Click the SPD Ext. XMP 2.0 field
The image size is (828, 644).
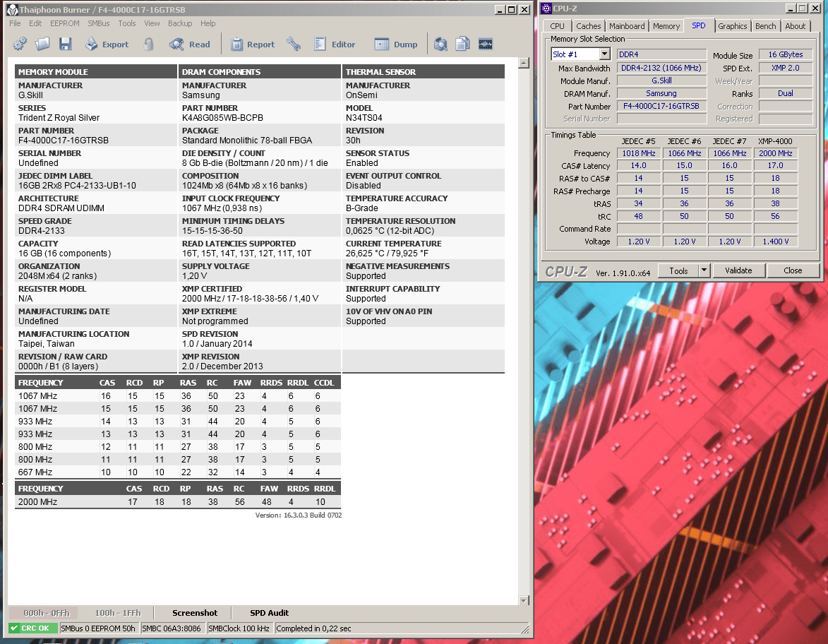[x=785, y=68]
